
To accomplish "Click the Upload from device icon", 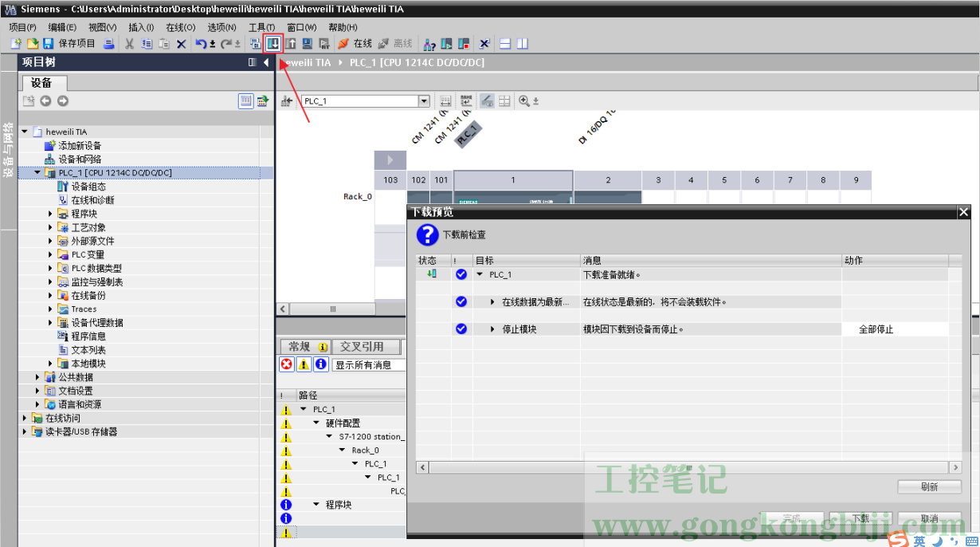I will 291,44.
